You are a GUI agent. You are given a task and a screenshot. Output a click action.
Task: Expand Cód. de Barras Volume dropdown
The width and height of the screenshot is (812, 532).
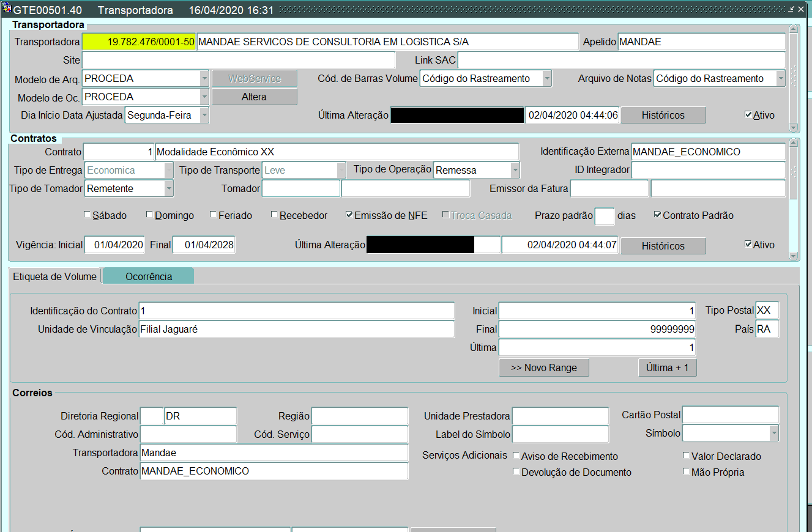[x=547, y=78]
